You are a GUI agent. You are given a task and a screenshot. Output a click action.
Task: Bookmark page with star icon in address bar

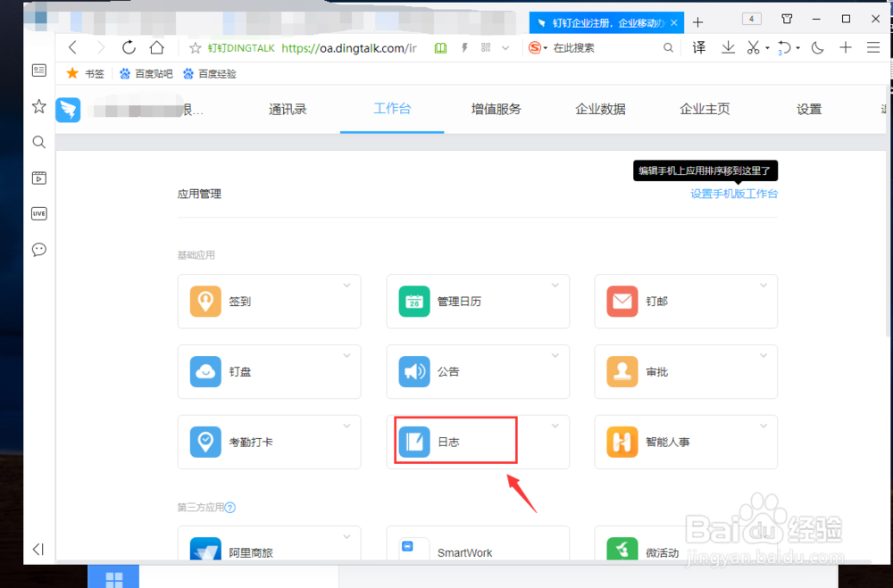196,48
